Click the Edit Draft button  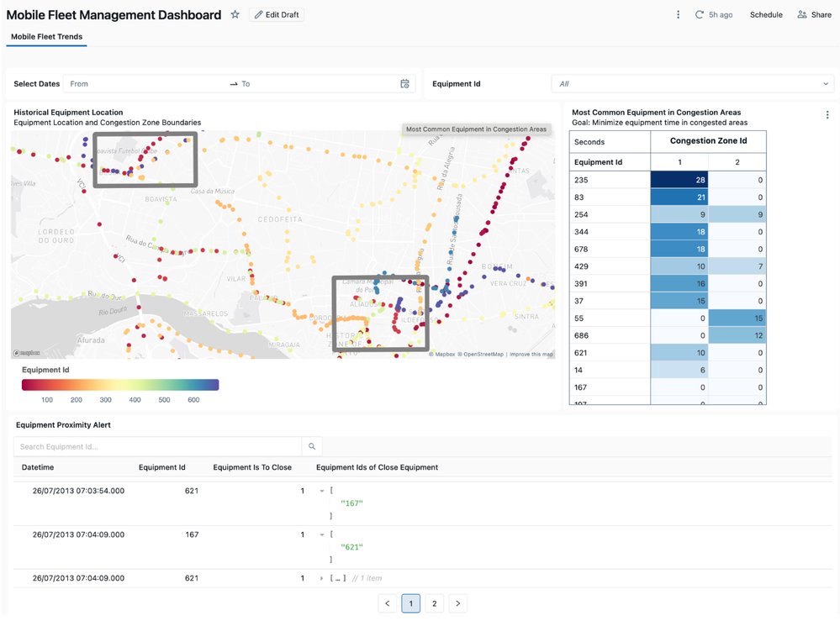(277, 15)
